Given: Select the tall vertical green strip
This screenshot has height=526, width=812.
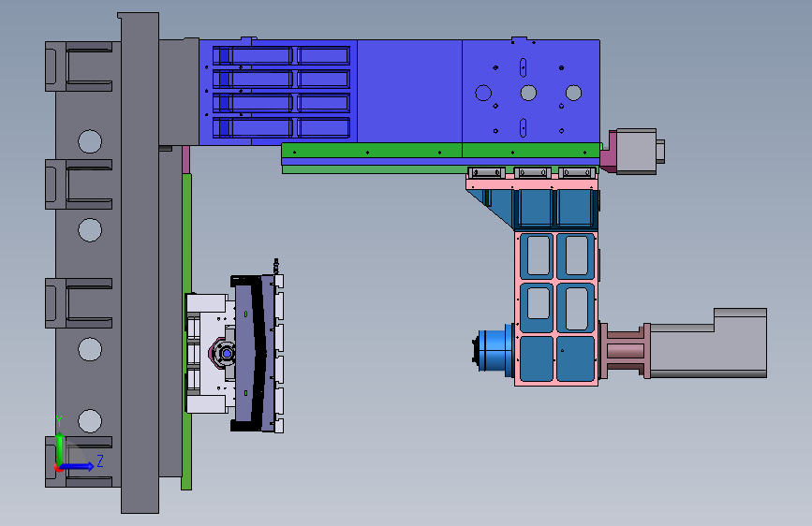Looking at the screenshot, I should tap(186, 331).
